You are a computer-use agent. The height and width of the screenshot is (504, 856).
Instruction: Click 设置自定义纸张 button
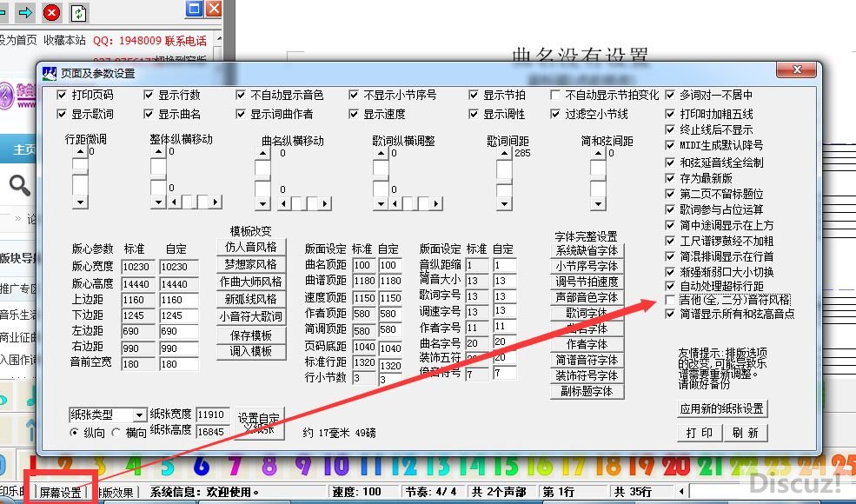click(x=259, y=423)
